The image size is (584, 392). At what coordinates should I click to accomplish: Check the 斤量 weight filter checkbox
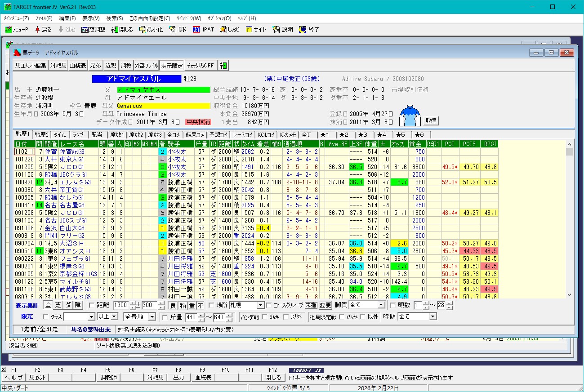click(165, 317)
